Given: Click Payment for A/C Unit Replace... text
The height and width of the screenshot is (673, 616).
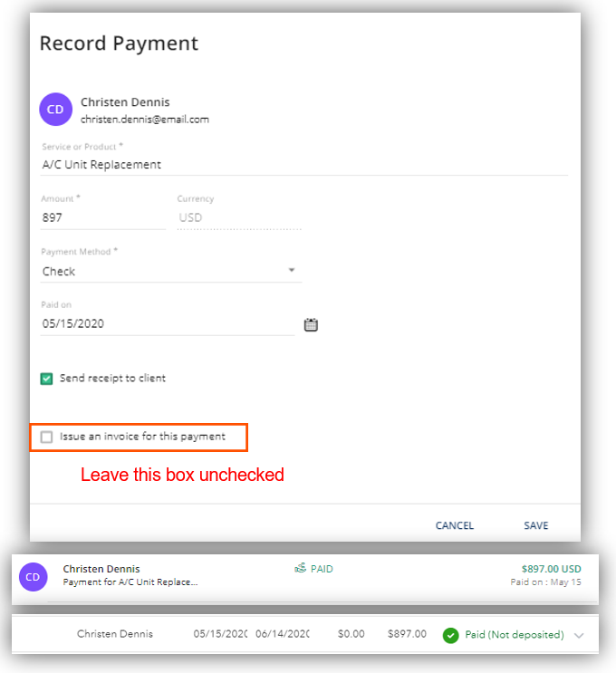Looking at the screenshot, I should (x=130, y=582).
